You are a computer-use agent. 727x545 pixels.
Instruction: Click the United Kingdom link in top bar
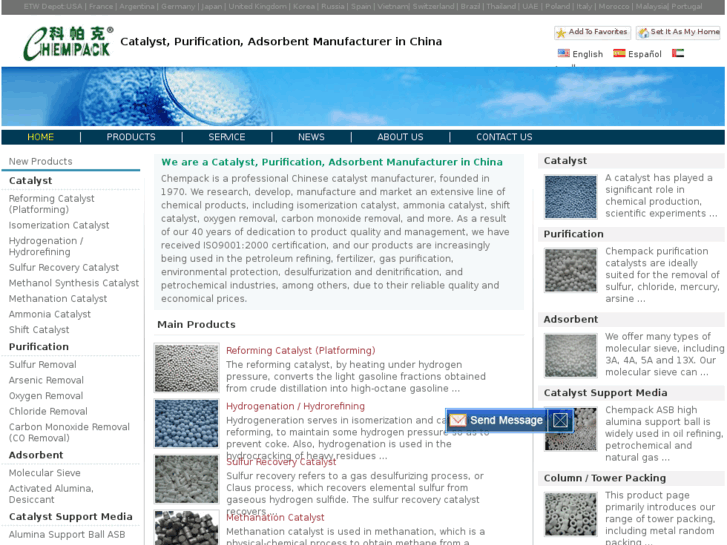point(257,6)
